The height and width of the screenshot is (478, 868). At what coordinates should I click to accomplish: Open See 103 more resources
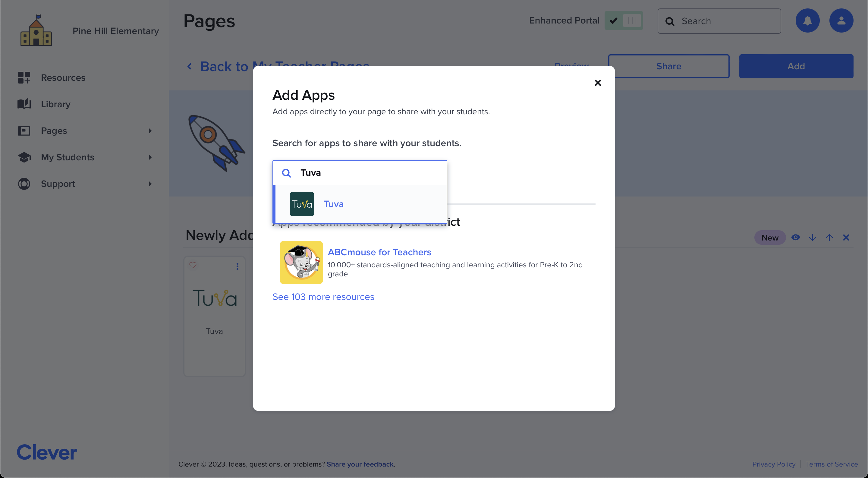(x=323, y=297)
